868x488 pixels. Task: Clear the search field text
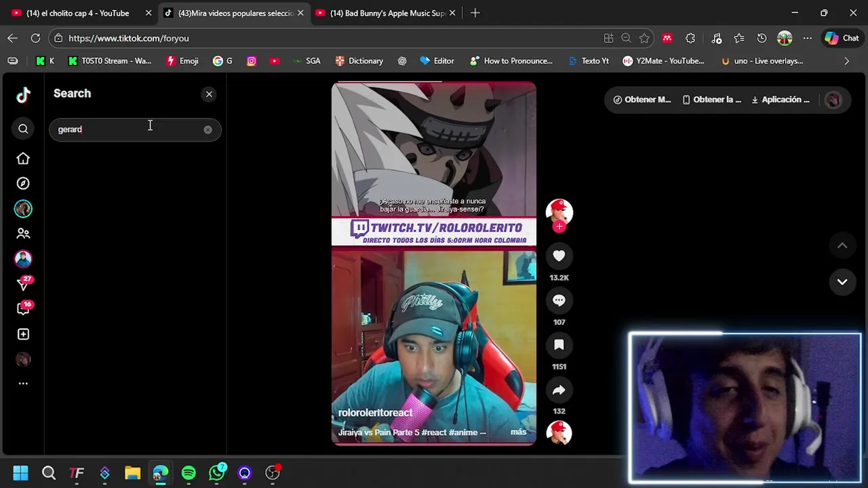pos(208,129)
